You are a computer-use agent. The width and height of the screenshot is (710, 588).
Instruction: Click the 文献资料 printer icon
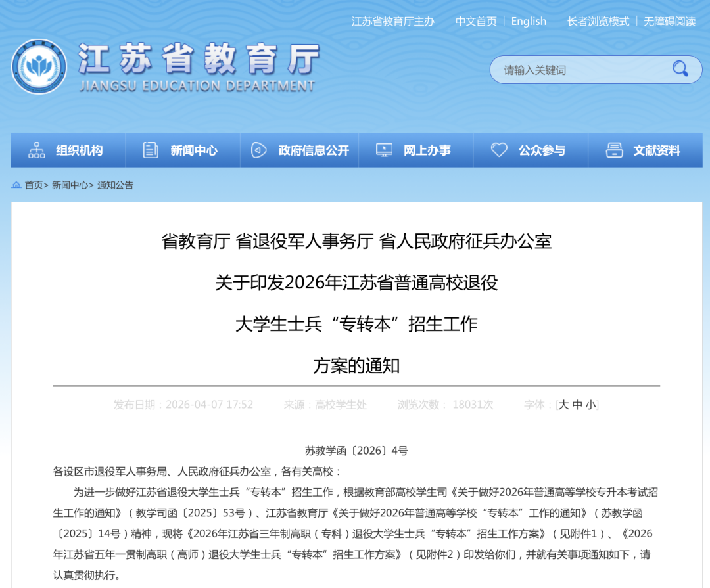point(614,150)
